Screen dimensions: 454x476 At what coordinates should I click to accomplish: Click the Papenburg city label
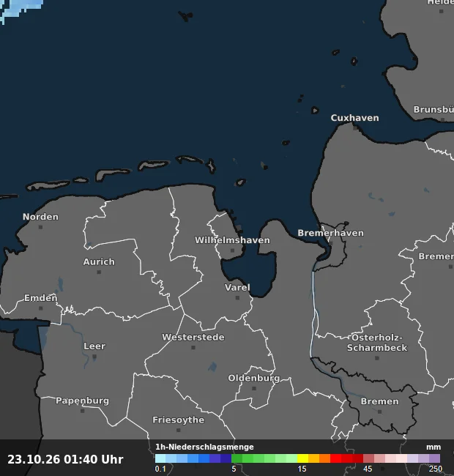coord(82,401)
